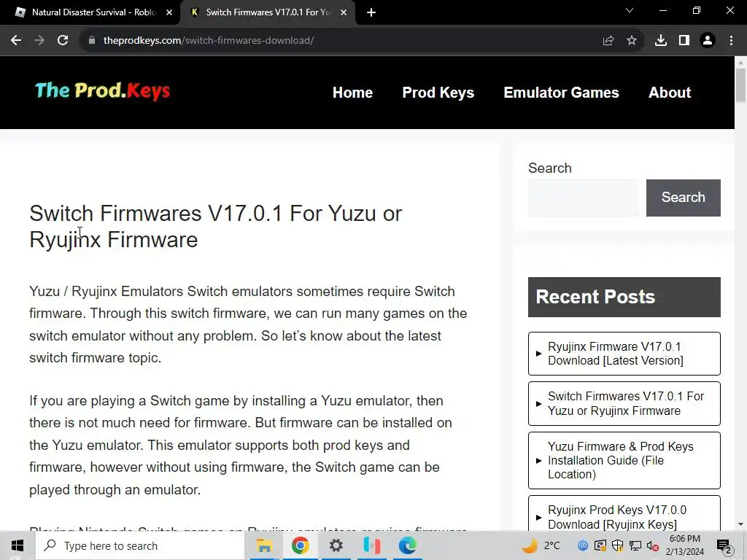This screenshot has height=560, width=747.
Task: Bookmark this page with the star icon
Action: tap(632, 41)
